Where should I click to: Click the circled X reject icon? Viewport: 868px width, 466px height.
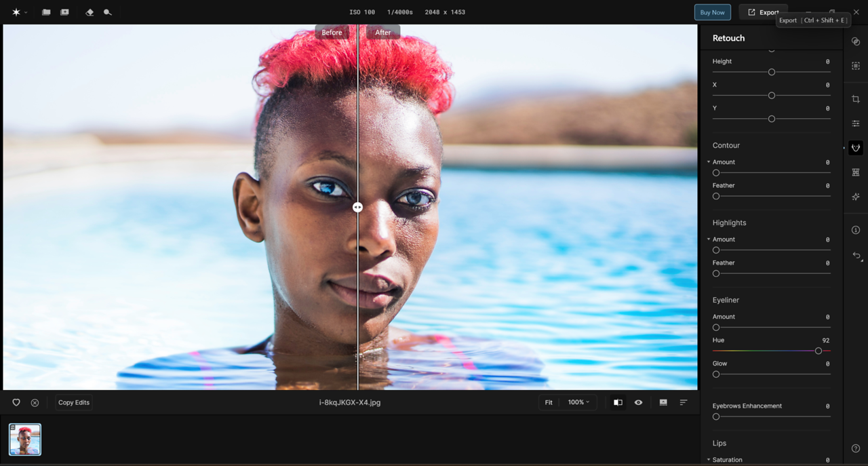[x=35, y=402]
